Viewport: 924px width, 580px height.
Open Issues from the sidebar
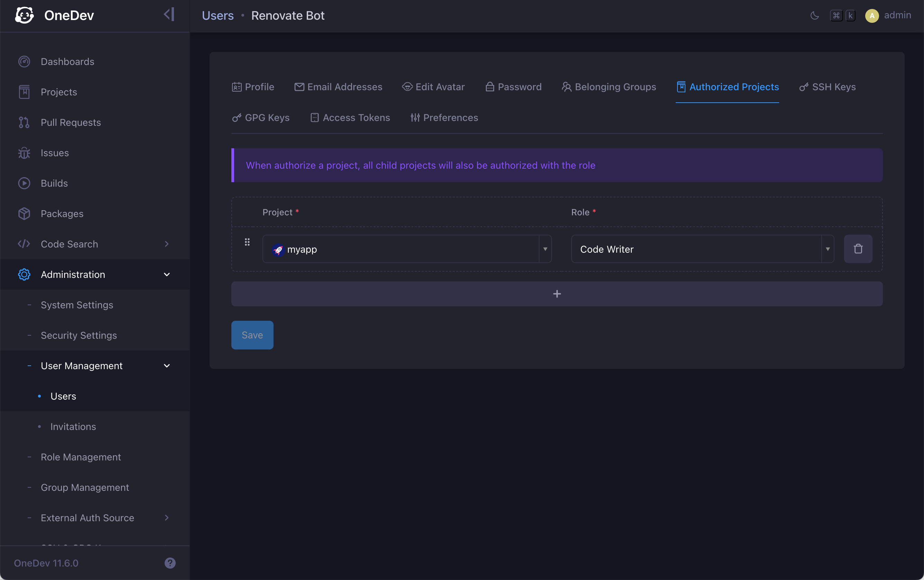(55, 153)
